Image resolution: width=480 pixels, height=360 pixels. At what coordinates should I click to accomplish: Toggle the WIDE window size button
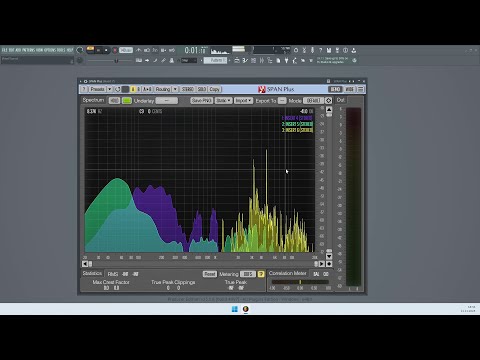click(x=349, y=89)
